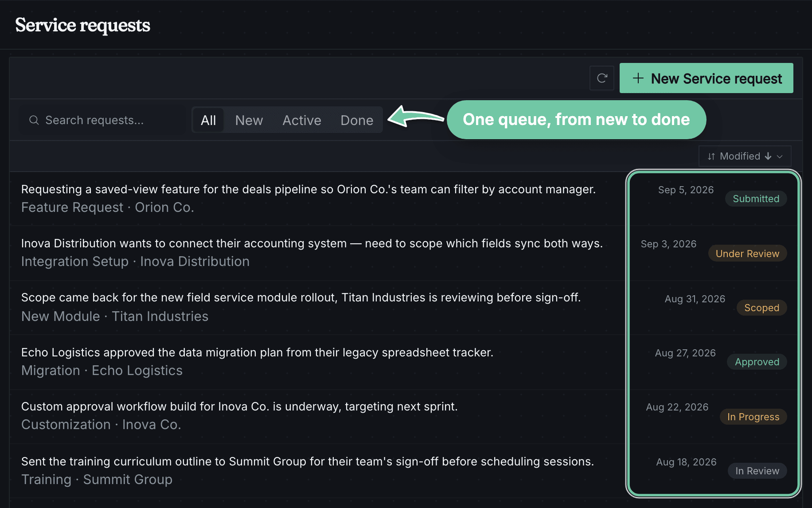
Task: Show the Done filter tab
Action: click(356, 120)
